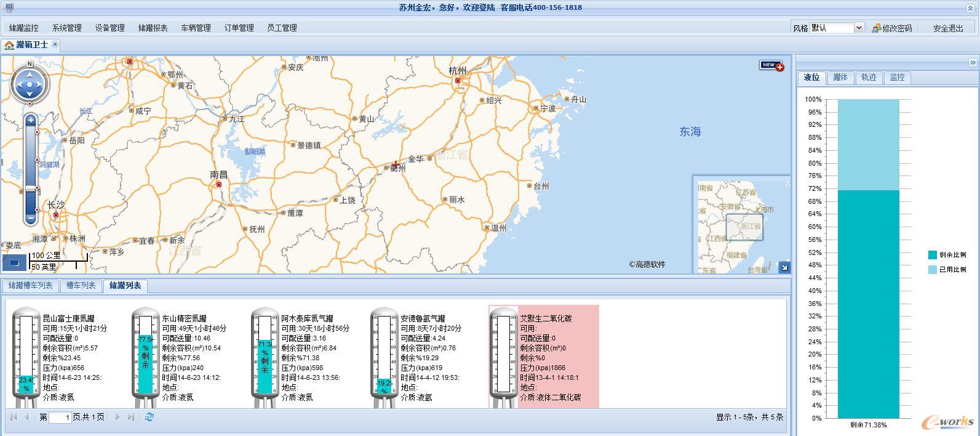Click 阿木泰库氮气罐 tank name
Screen dimensions: 980x436
307,318
